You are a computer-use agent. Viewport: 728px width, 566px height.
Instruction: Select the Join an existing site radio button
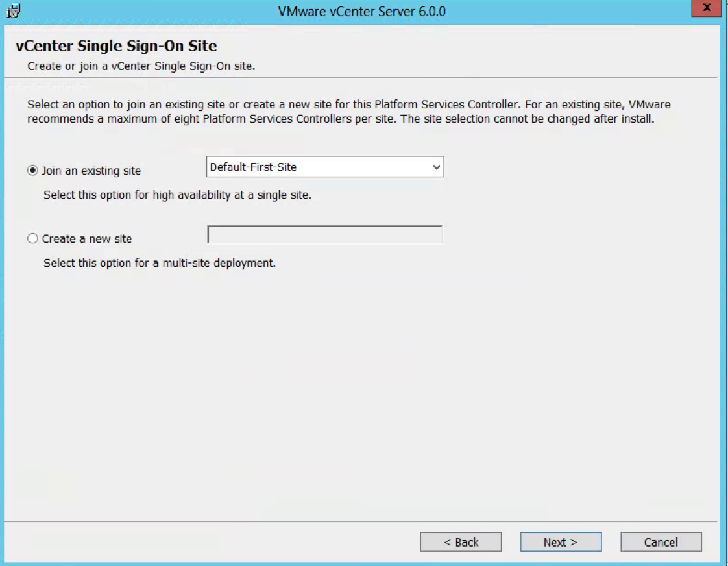[x=32, y=171]
